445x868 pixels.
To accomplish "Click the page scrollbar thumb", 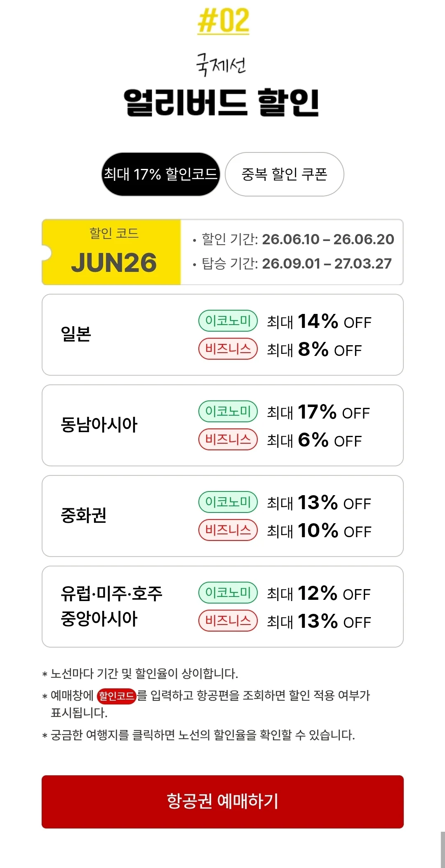I will (x=443, y=849).
